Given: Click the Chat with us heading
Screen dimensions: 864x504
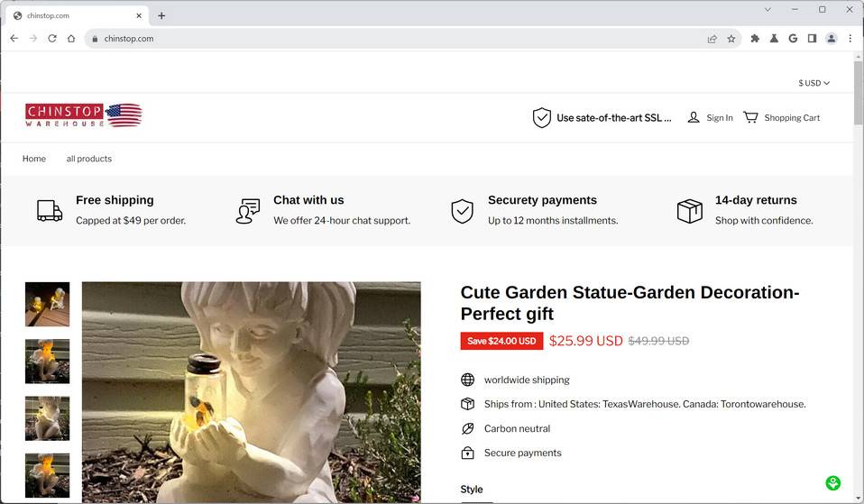Looking at the screenshot, I should tap(308, 200).
